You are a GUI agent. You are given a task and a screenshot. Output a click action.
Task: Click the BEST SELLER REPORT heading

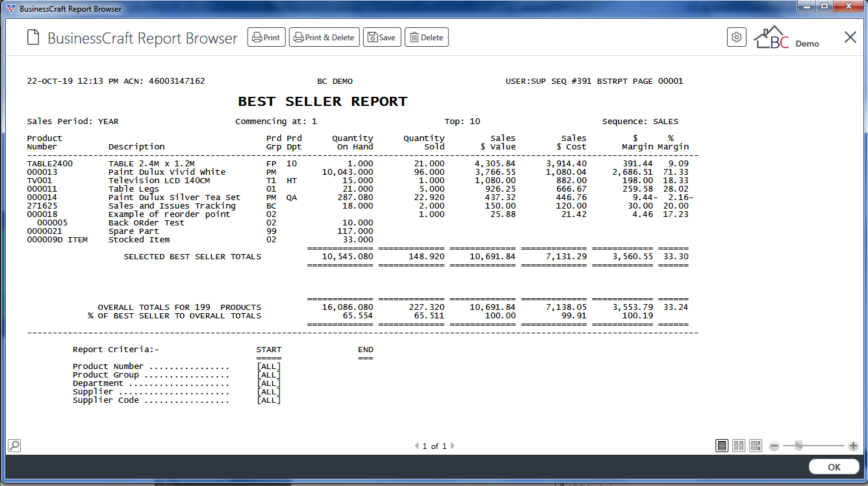click(323, 101)
